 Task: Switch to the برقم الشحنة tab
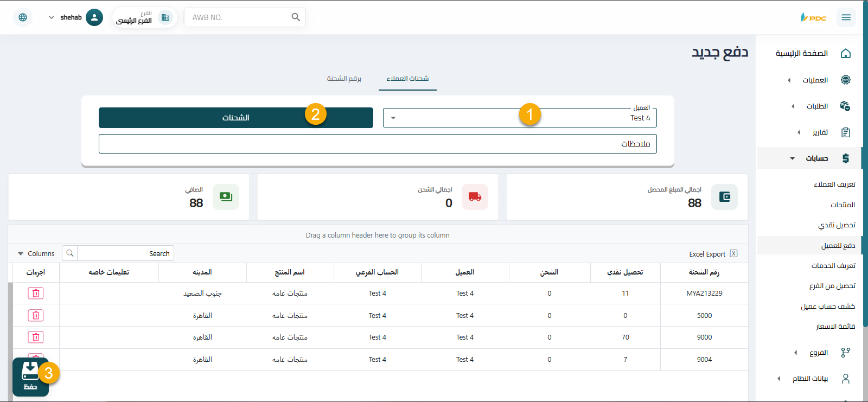coord(344,79)
